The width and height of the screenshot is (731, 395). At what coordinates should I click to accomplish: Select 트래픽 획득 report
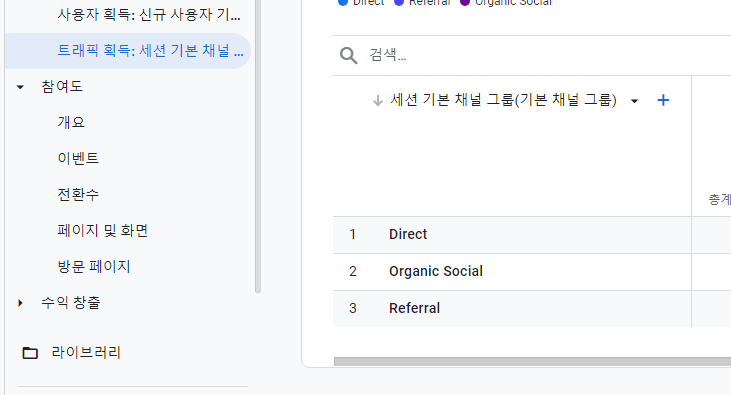tap(128, 51)
